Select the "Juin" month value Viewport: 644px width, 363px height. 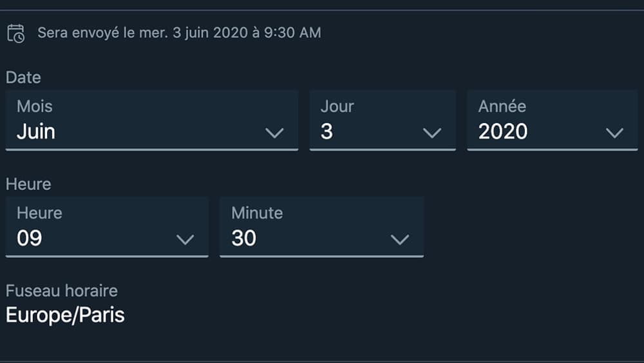coord(36,132)
